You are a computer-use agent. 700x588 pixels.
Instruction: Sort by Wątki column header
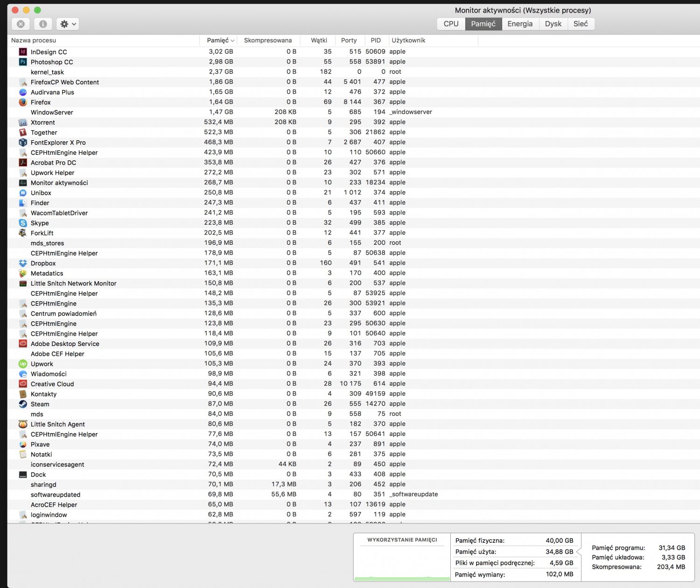point(319,41)
